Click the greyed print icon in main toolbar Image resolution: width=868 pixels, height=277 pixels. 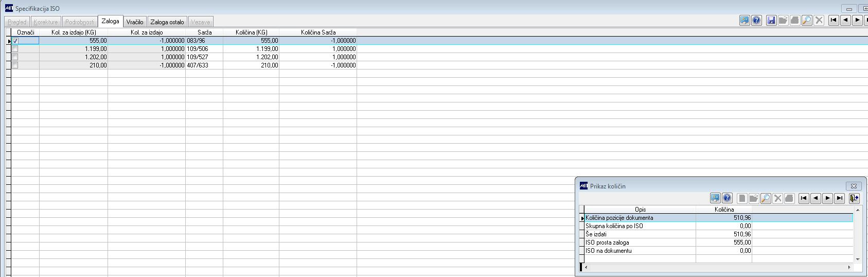[x=795, y=21]
